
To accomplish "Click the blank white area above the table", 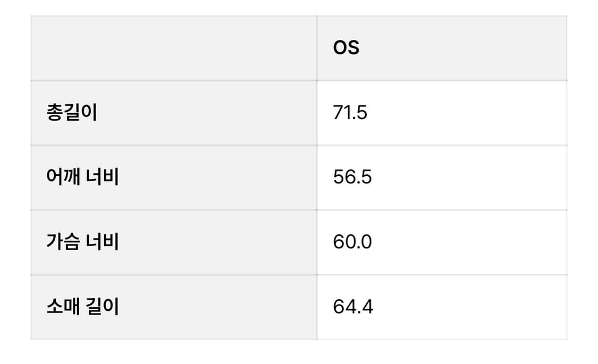I will [298, 7].
